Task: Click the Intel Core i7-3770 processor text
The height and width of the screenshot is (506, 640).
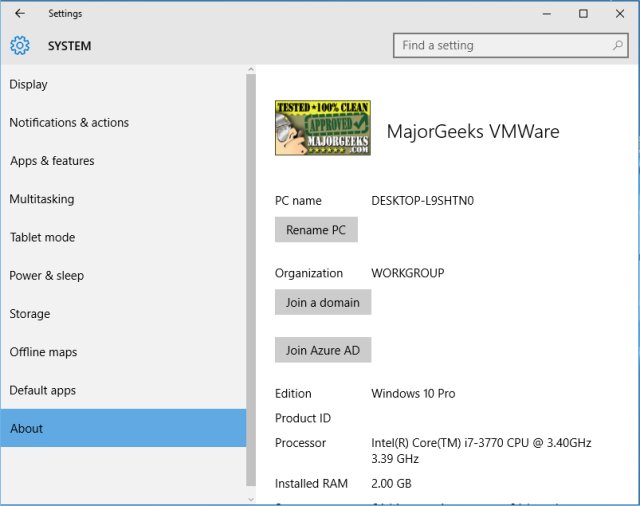Action: coord(481,451)
